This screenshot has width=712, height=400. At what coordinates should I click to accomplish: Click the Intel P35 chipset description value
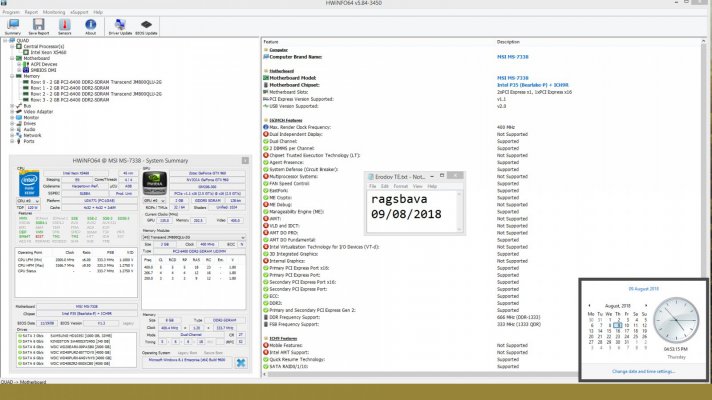pyautogui.click(x=533, y=85)
